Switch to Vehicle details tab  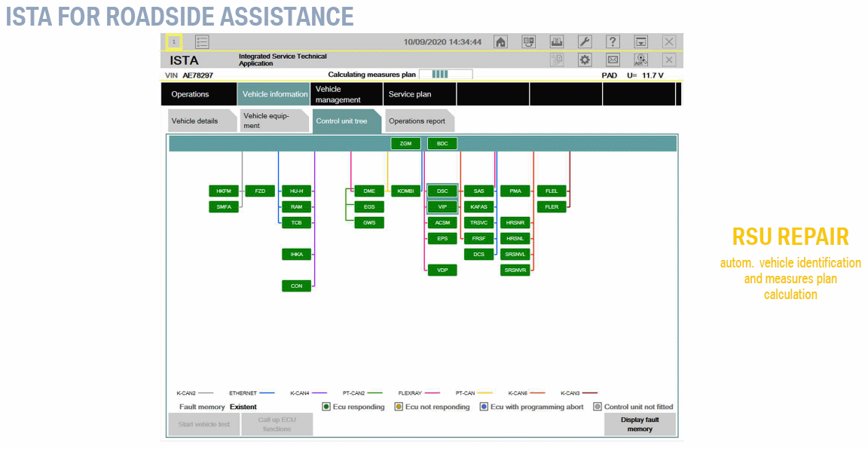point(202,121)
